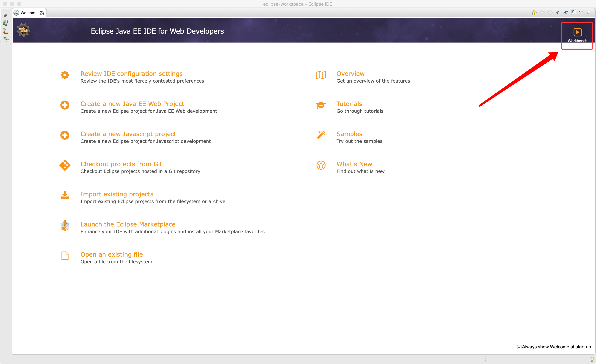This screenshot has height=364, width=596.
Task: Click star icon beside What's New
Action: (x=321, y=165)
